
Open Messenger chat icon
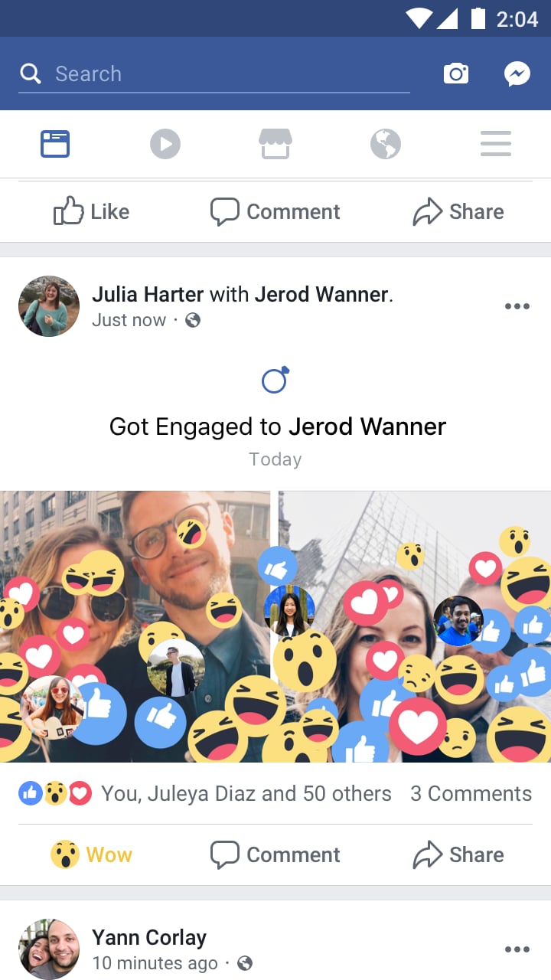(517, 74)
